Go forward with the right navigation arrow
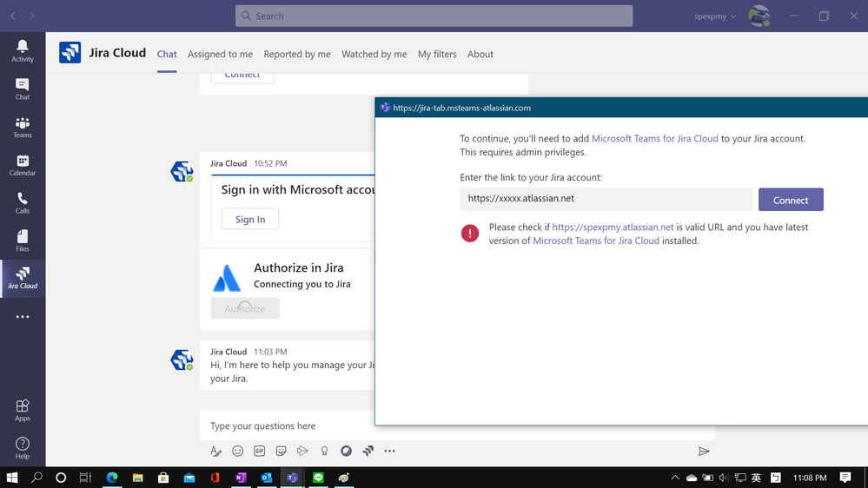 [32, 16]
